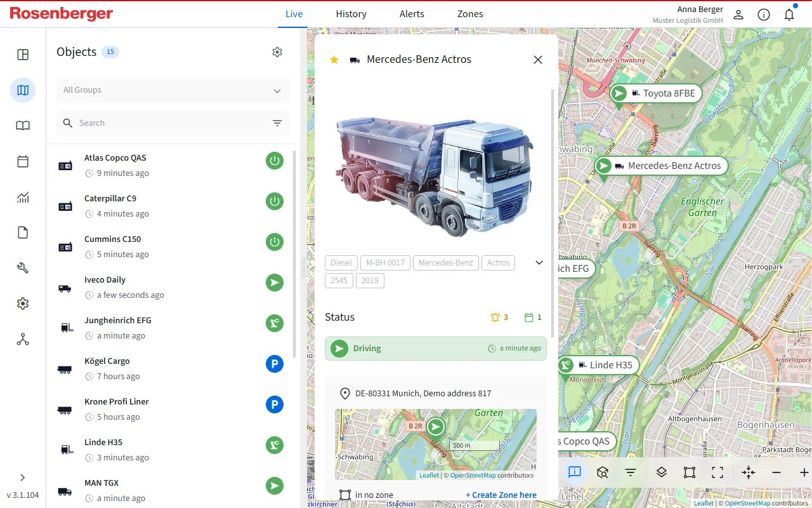Open the calendar events indicator showing 1
Viewport: 812px width, 508px height.
pos(533,317)
